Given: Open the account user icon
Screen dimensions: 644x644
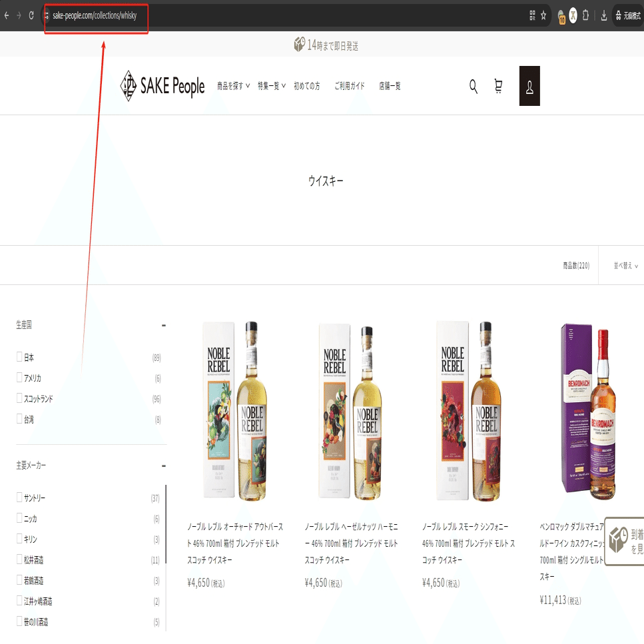Looking at the screenshot, I should click(x=529, y=86).
